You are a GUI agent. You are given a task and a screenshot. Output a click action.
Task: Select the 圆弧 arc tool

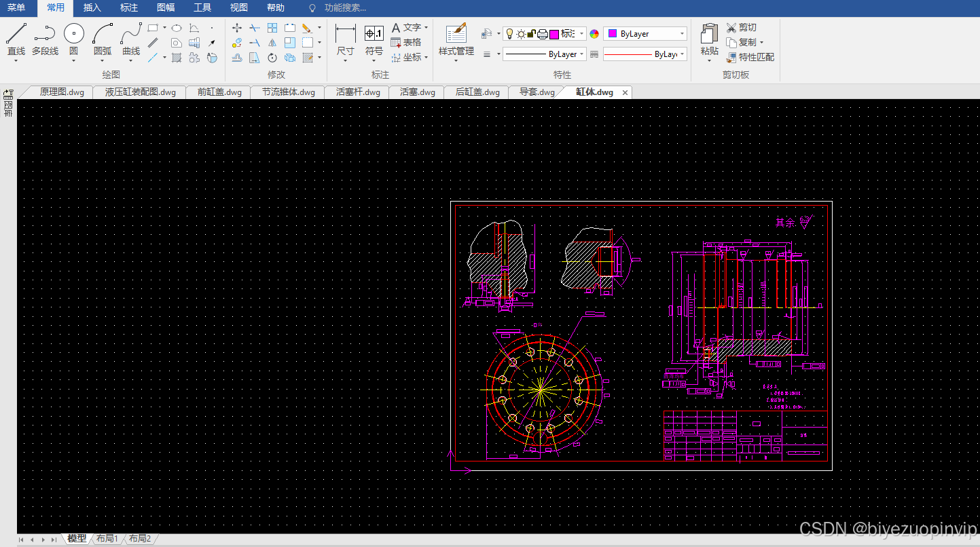(103, 40)
